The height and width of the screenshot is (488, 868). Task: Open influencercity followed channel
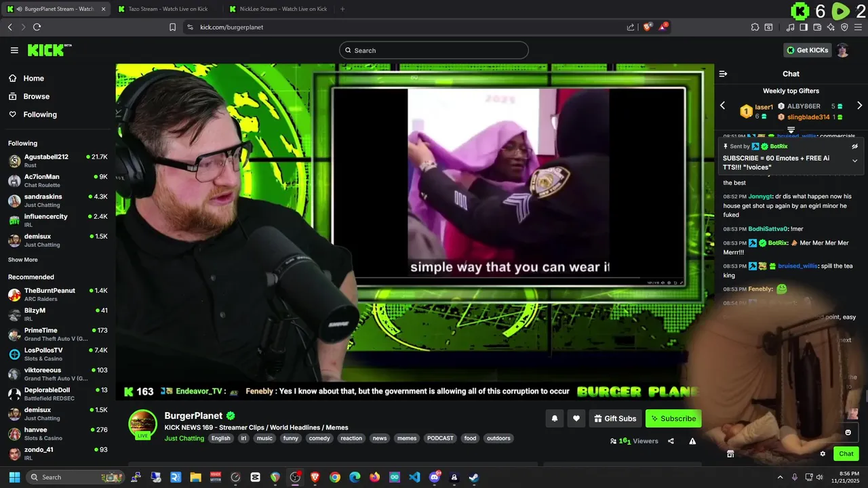coord(58,220)
